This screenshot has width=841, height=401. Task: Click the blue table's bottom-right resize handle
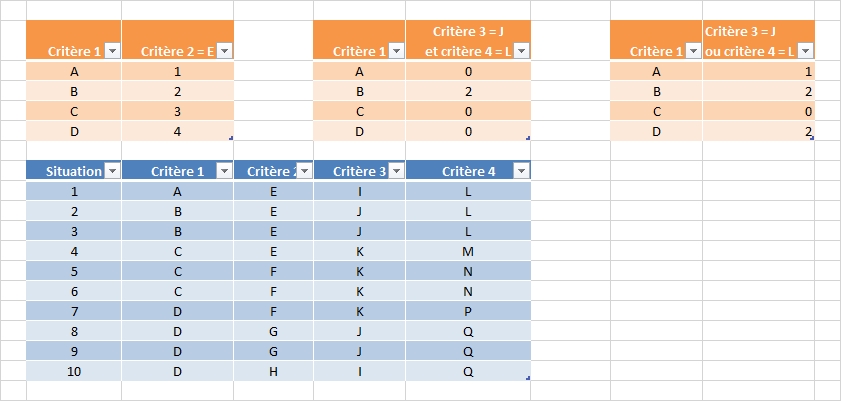(x=527, y=378)
